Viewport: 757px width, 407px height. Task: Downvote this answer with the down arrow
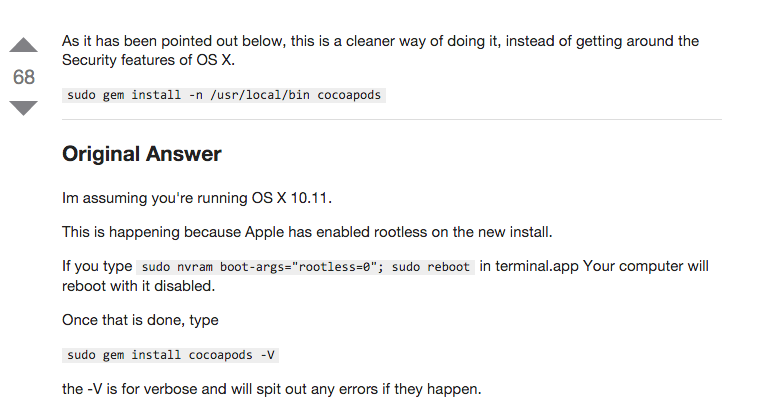(x=23, y=107)
